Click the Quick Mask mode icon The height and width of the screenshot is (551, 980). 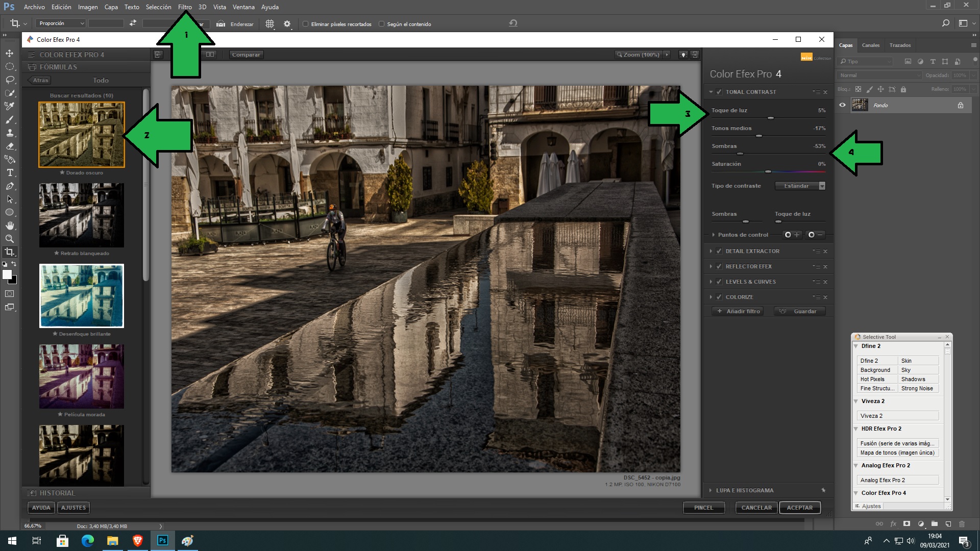click(x=10, y=294)
